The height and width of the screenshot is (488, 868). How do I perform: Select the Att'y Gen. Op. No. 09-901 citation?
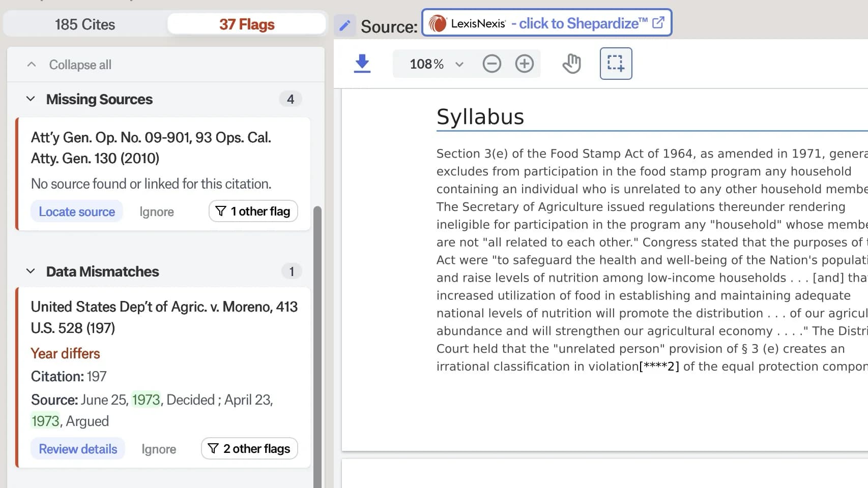click(x=151, y=148)
